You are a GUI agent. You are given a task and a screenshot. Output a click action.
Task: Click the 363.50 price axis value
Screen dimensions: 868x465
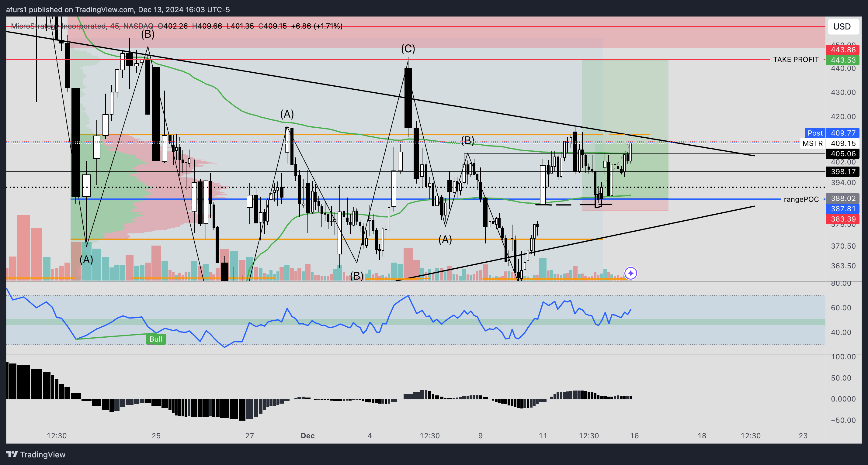[x=843, y=266]
